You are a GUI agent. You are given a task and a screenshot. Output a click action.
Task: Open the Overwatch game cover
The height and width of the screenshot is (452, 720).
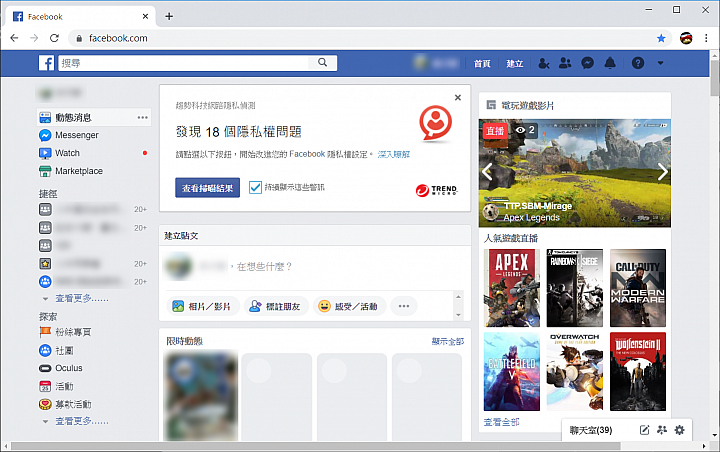click(x=574, y=372)
